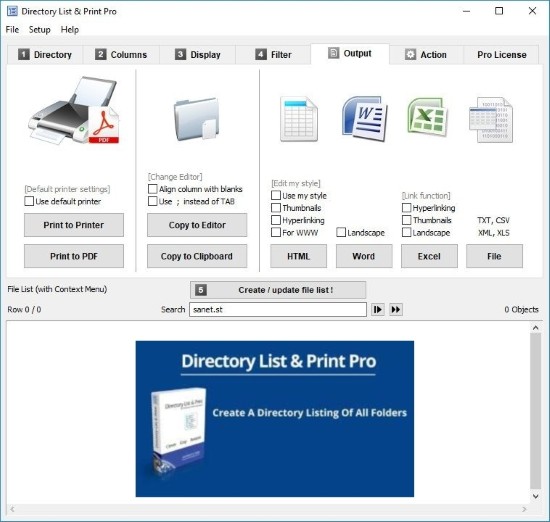This screenshot has height=522, width=550.
Task: Enable For WWW checkbox
Action: coord(276,232)
